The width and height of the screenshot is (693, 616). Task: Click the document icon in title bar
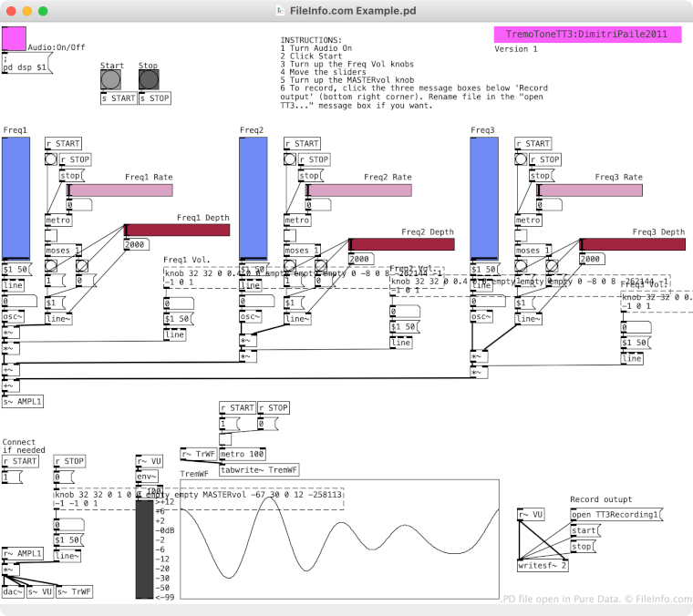click(280, 11)
